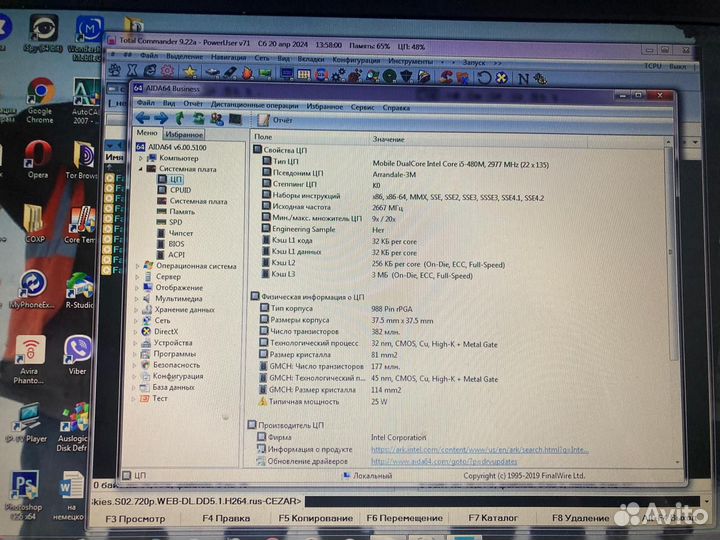Click the yellow-blue round icon in Total Commander

click(x=501, y=78)
